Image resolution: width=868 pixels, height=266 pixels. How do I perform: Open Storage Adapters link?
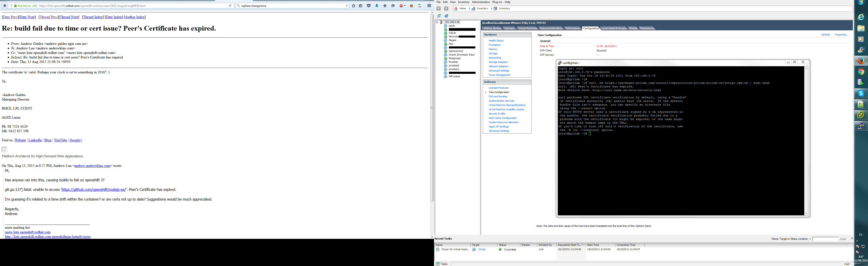[x=498, y=62]
